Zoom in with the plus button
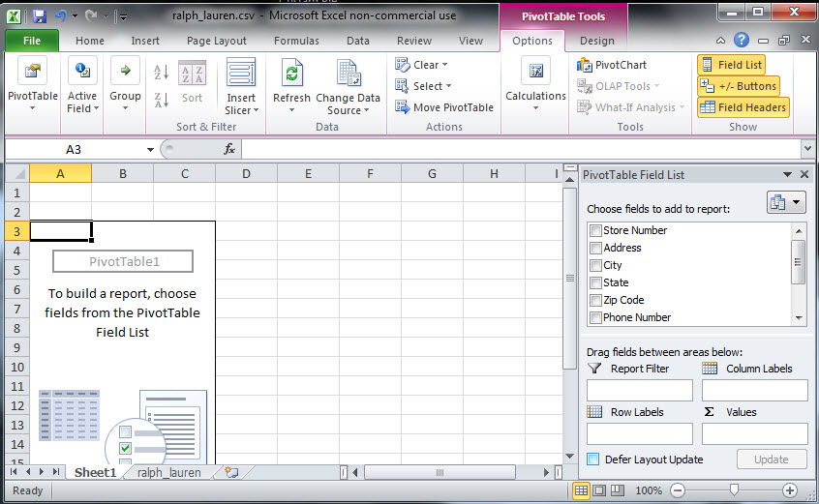 pyautogui.click(x=790, y=490)
